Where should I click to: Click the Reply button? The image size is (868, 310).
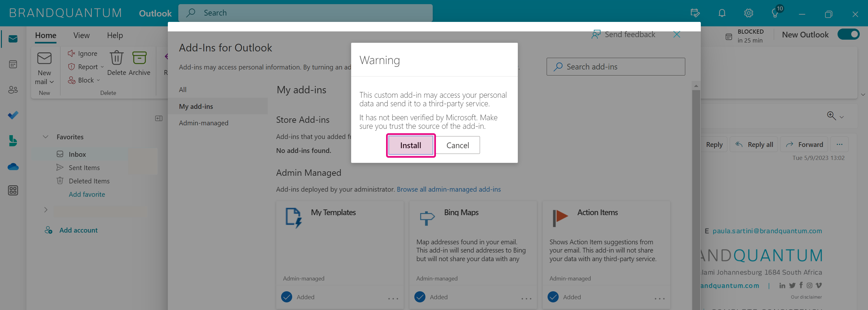click(x=714, y=145)
